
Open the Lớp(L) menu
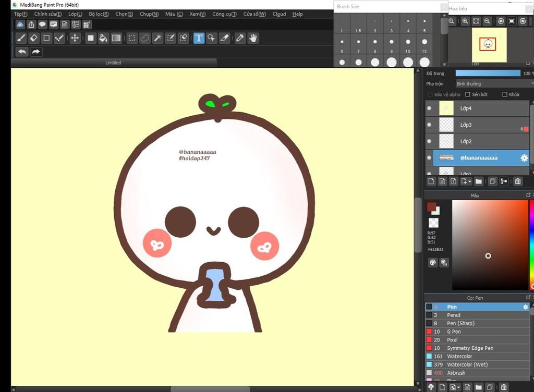click(75, 14)
